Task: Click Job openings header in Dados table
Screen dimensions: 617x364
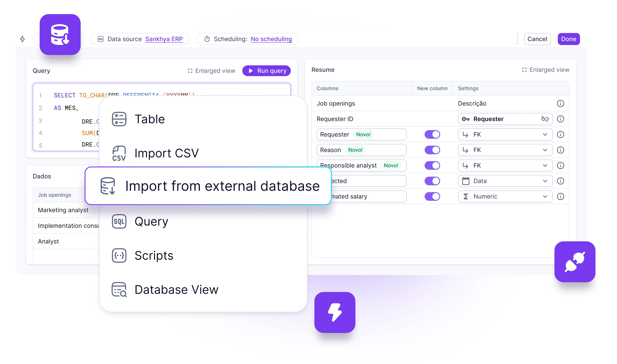Action: tap(55, 195)
